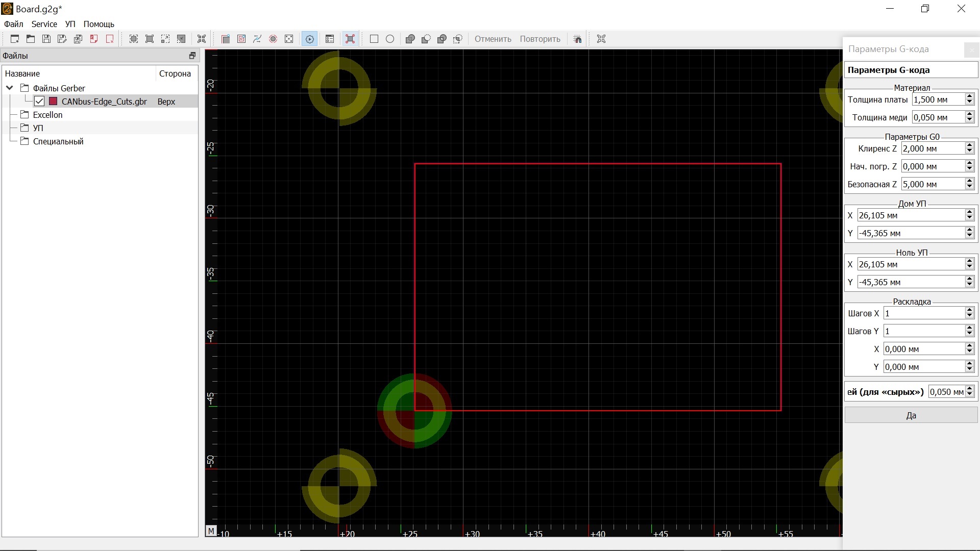Collapse the Файлы Gerber tree node
This screenshot has width=980, height=551.
pyautogui.click(x=9, y=88)
